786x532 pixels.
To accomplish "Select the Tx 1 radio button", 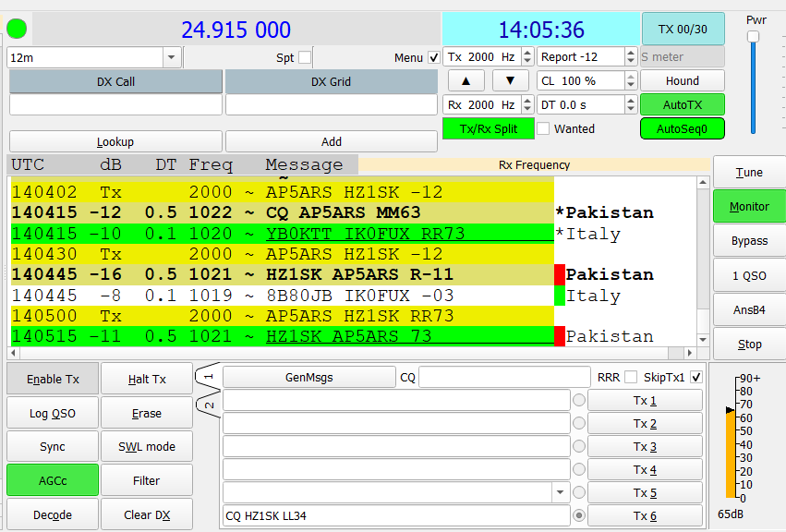I will click(x=579, y=400).
